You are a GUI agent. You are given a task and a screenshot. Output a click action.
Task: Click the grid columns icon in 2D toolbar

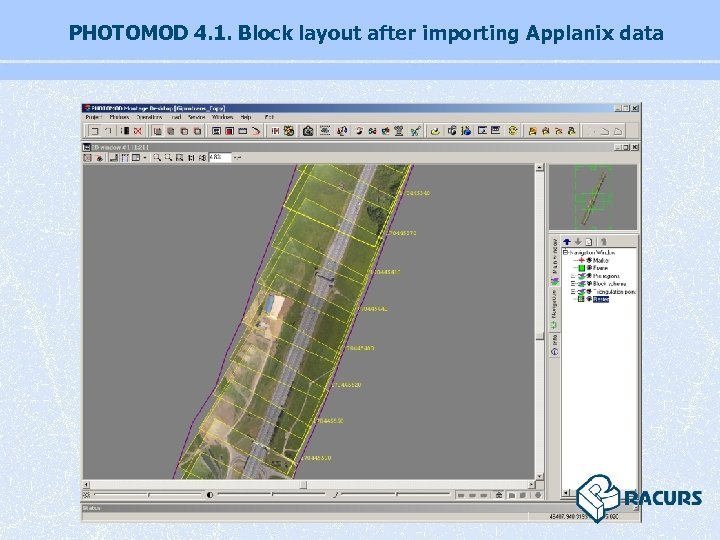pyautogui.click(x=125, y=158)
